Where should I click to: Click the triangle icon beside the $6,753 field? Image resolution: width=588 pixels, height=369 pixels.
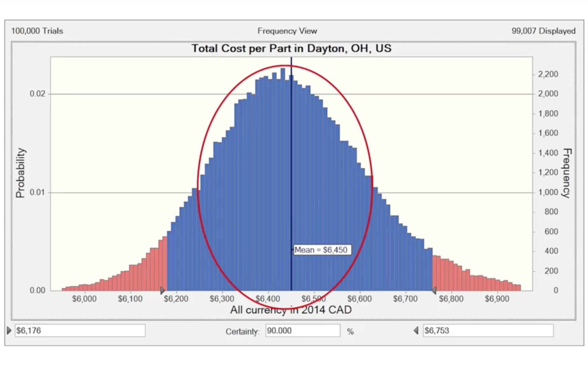point(416,331)
